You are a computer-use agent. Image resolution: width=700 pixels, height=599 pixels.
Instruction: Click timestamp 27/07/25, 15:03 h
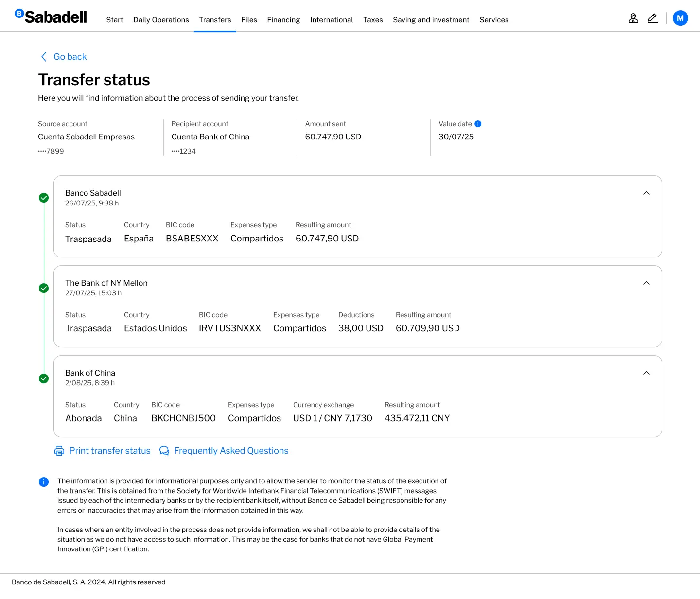[93, 293]
